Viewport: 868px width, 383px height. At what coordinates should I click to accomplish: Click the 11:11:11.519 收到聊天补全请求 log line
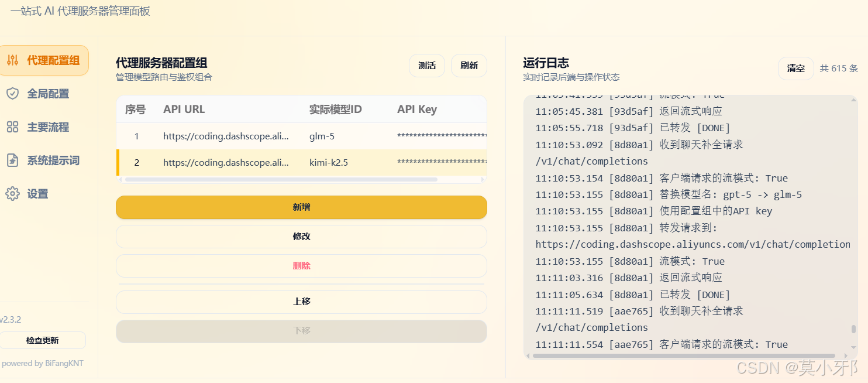639,311
